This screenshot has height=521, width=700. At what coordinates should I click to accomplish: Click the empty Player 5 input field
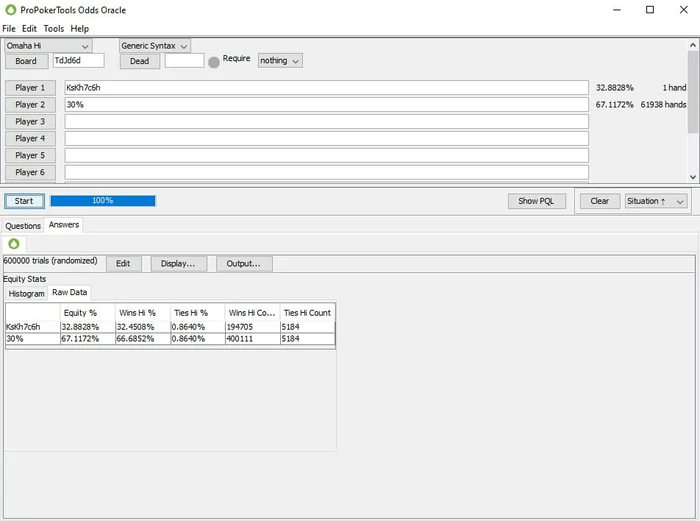click(x=326, y=155)
